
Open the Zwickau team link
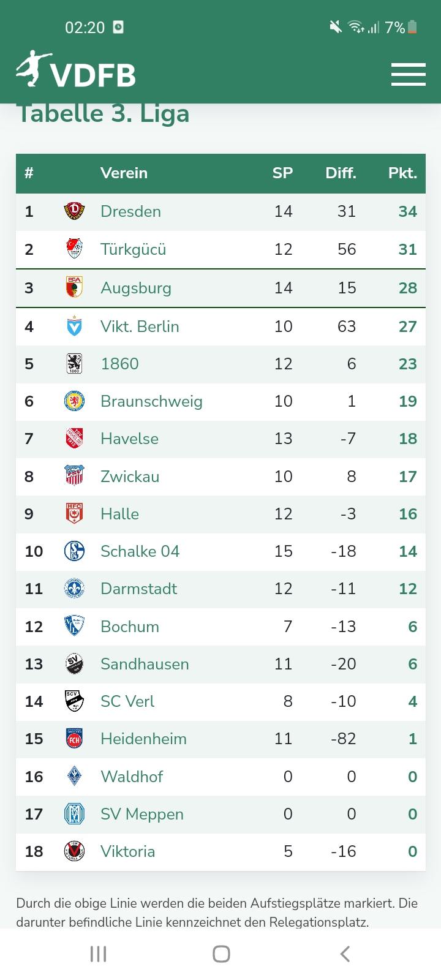130,477
